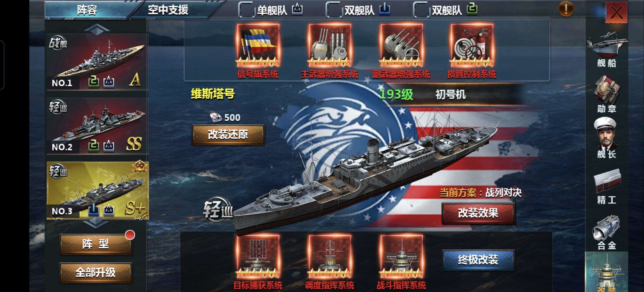Image resolution: width=644 pixels, height=292 pixels.
Task: Switch to the 阵容 lineup tab
Action: (x=87, y=10)
